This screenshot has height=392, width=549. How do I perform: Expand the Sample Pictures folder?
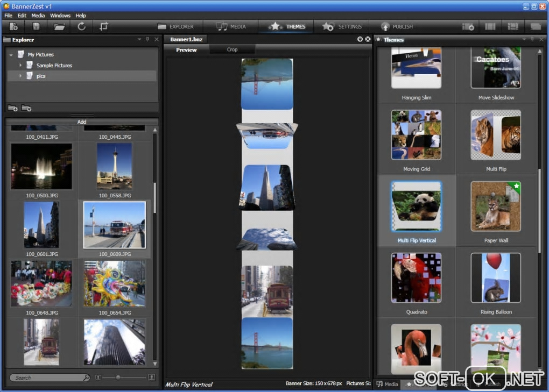point(20,65)
